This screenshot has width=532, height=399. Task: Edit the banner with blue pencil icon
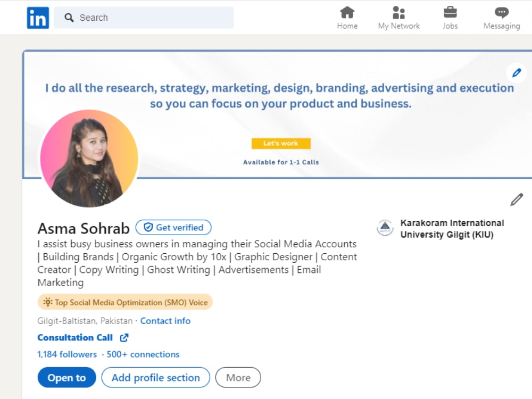pos(517,72)
